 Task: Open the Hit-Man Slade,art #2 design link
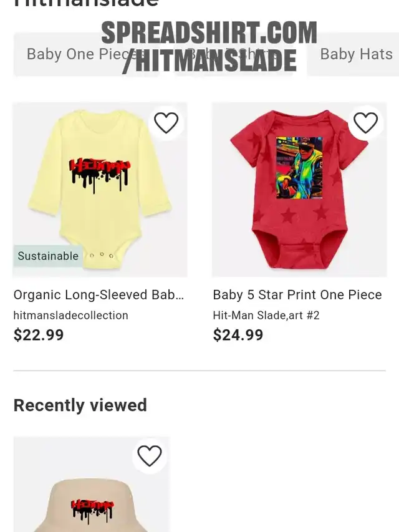coord(266,316)
